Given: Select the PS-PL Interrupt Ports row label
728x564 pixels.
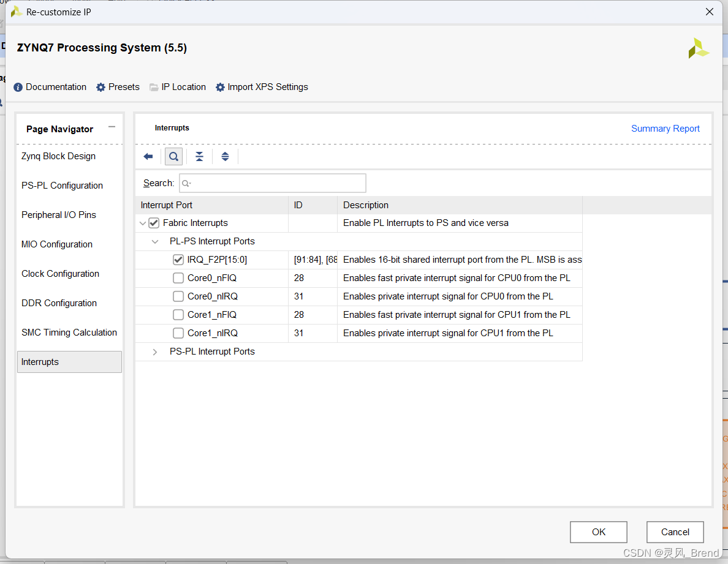Looking at the screenshot, I should pos(212,352).
